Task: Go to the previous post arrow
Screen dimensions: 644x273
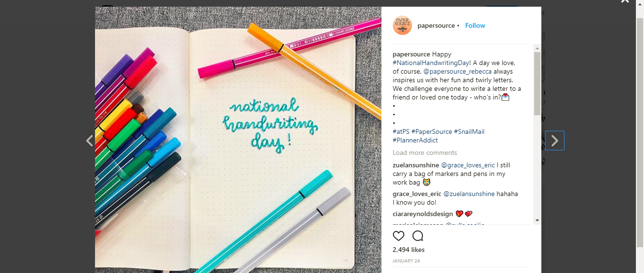Action: click(x=89, y=141)
